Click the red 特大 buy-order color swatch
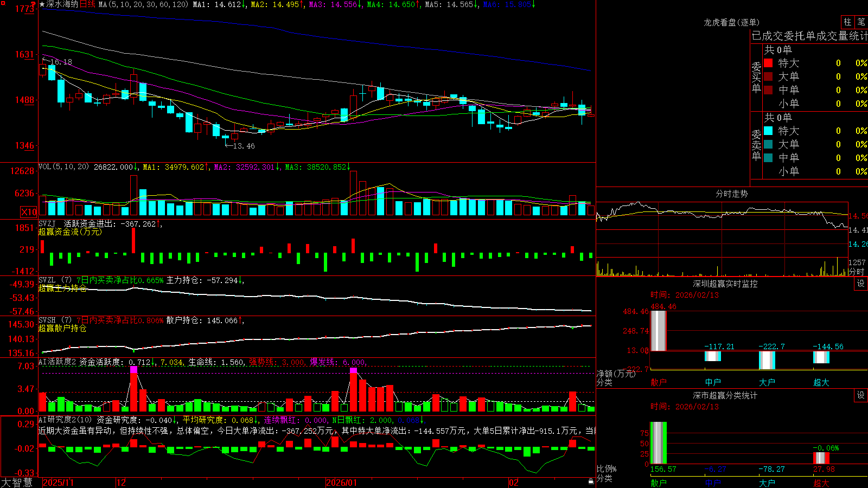The height and width of the screenshot is (488, 868). point(768,63)
